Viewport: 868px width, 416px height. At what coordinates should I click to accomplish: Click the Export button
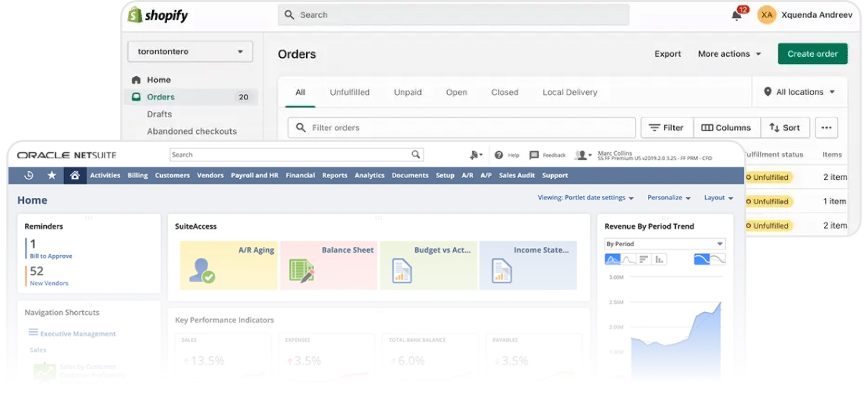click(x=667, y=54)
